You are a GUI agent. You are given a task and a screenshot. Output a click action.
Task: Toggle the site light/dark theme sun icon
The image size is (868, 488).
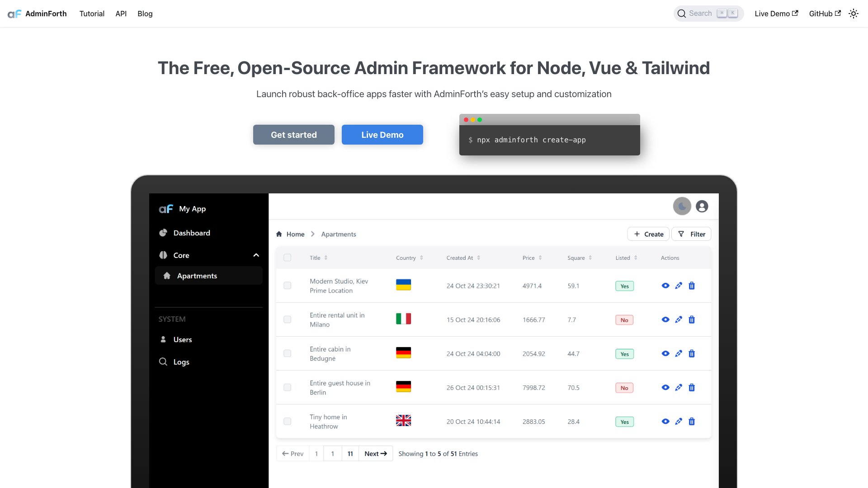(853, 14)
